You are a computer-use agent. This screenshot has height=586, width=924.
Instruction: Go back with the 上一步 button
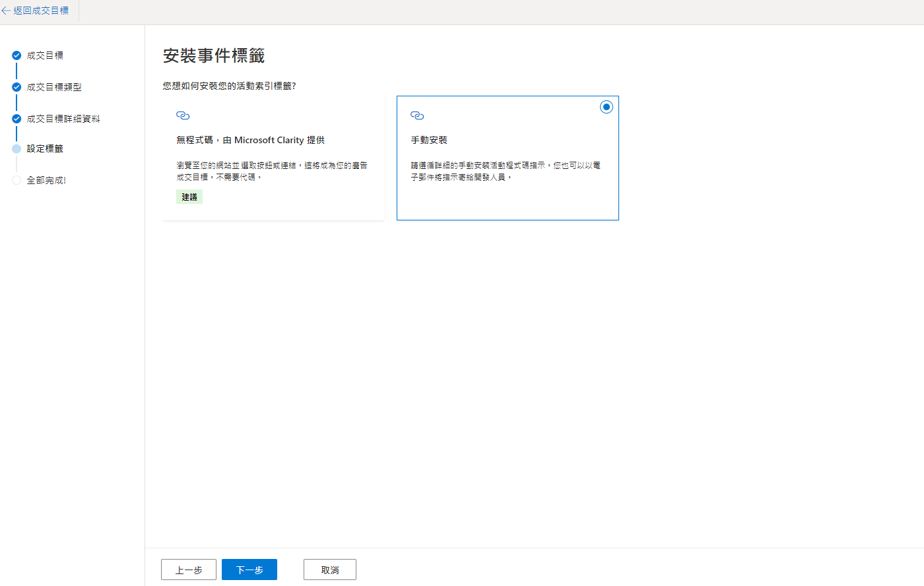tap(189, 570)
